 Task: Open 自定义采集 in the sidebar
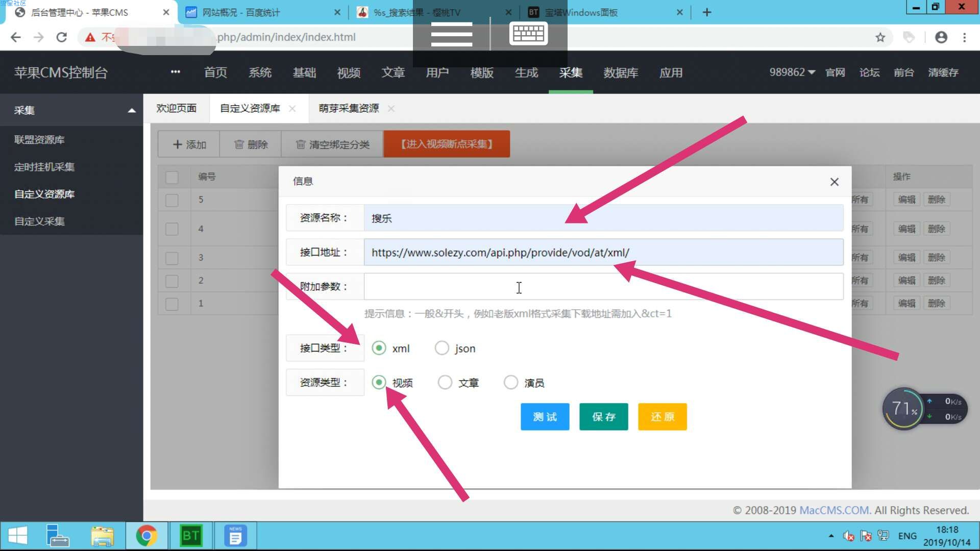pyautogui.click(x=39, y=221)
